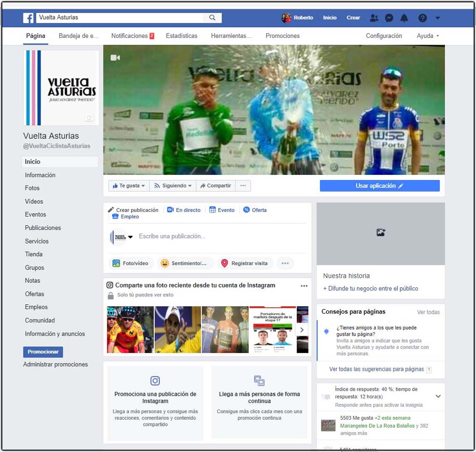476x452 pixels.
Task: Click the Compartir button
Action: pyautogui.click(x=216, y=186)
